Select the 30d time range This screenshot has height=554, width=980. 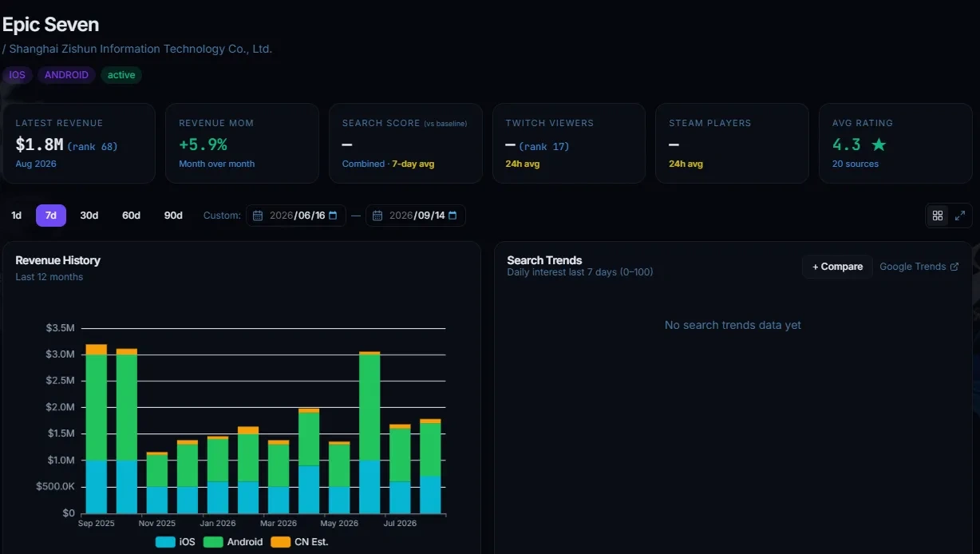pos(89,216)
